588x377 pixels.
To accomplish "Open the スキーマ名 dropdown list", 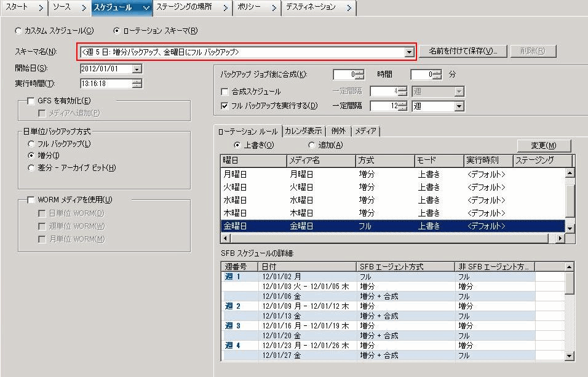I will (x=409, y=52).
